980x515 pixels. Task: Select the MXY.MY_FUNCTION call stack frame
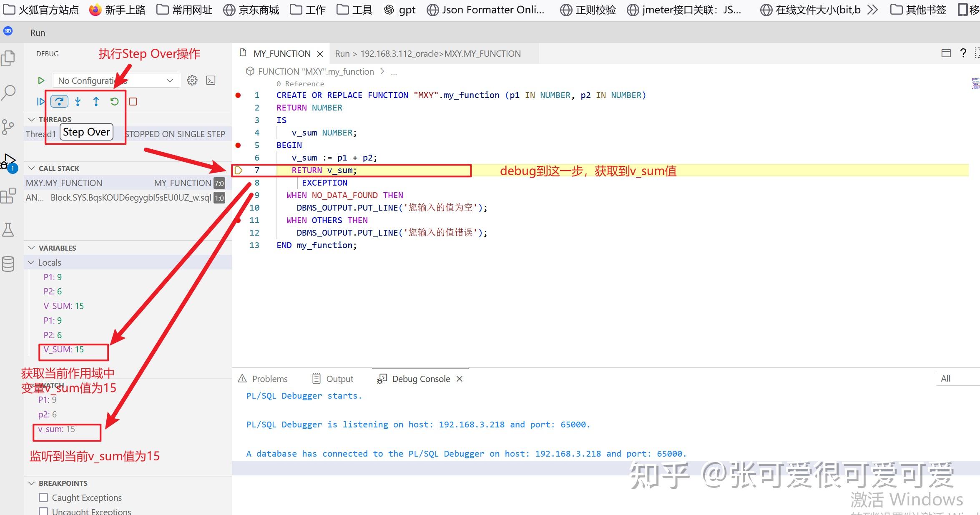click(x=64, y=183)
